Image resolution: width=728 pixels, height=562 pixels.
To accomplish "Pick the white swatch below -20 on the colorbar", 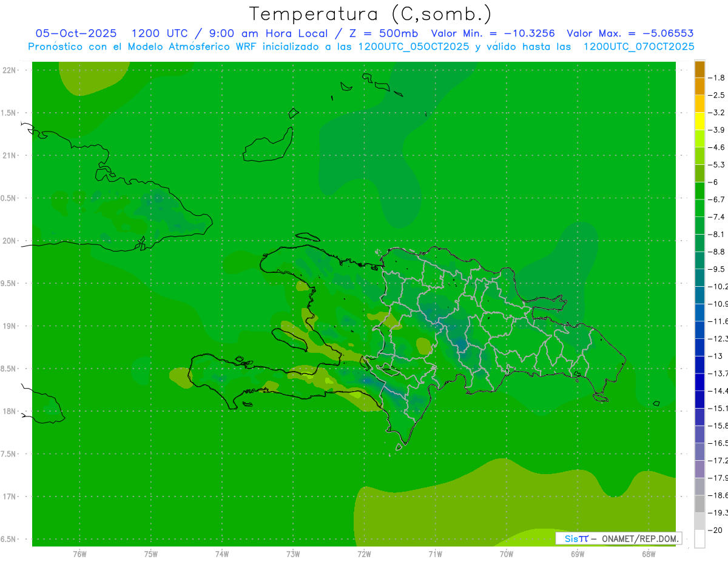I will [699, 539].
